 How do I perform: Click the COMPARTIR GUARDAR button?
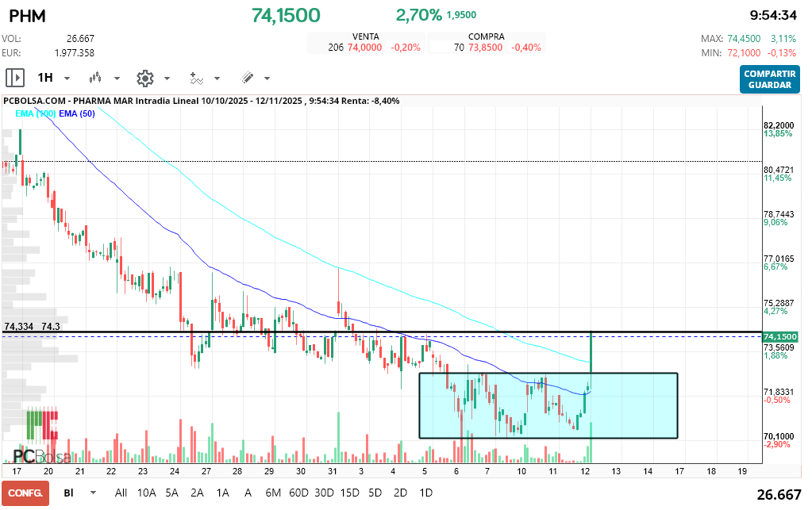(770, 79)
